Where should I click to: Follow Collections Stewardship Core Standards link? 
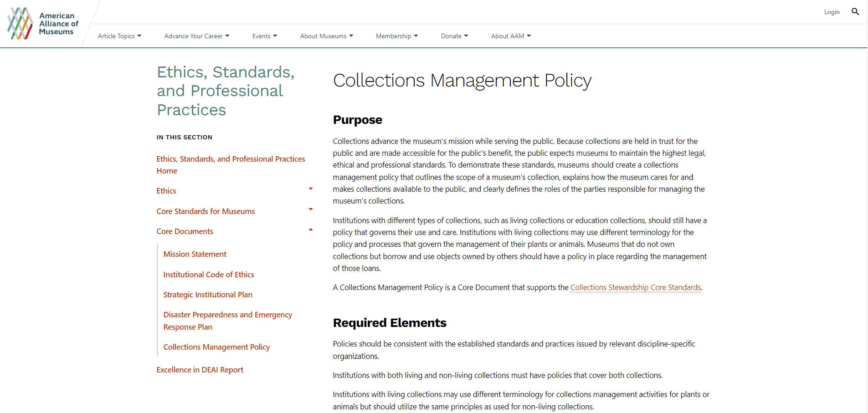click(636, 287)
